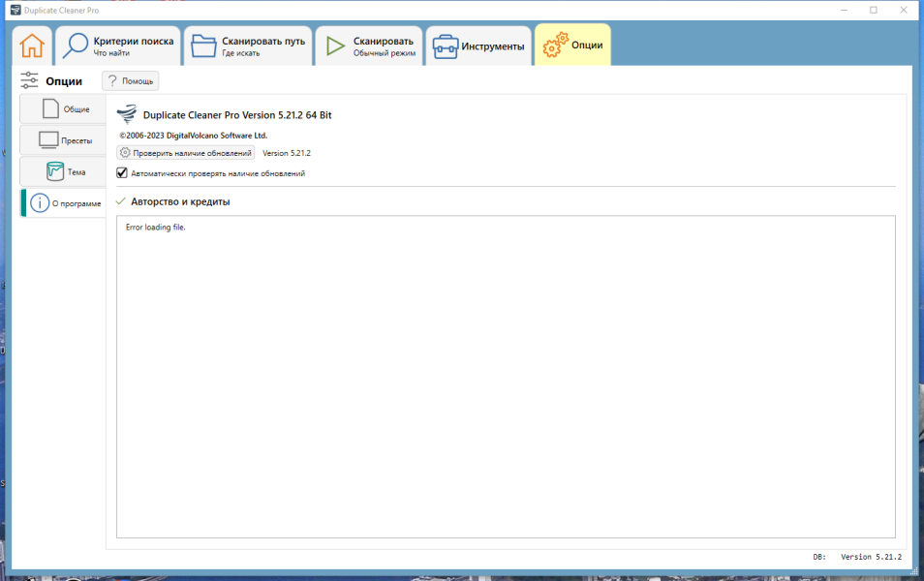Toggle Автоматически проверять наличие обновлений checkbox
924x581 pixels.
click(122, 172)
